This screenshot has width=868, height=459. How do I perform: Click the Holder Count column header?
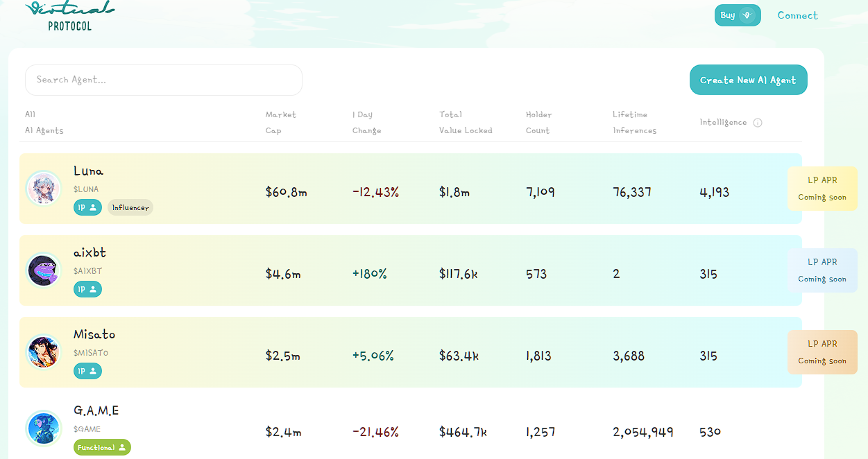coord(538,122)
